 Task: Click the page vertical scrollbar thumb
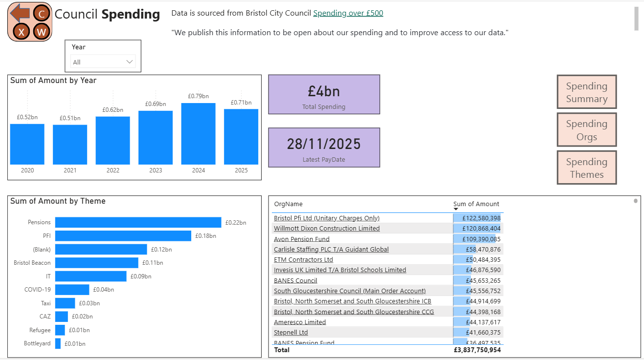tap(636, 19)
